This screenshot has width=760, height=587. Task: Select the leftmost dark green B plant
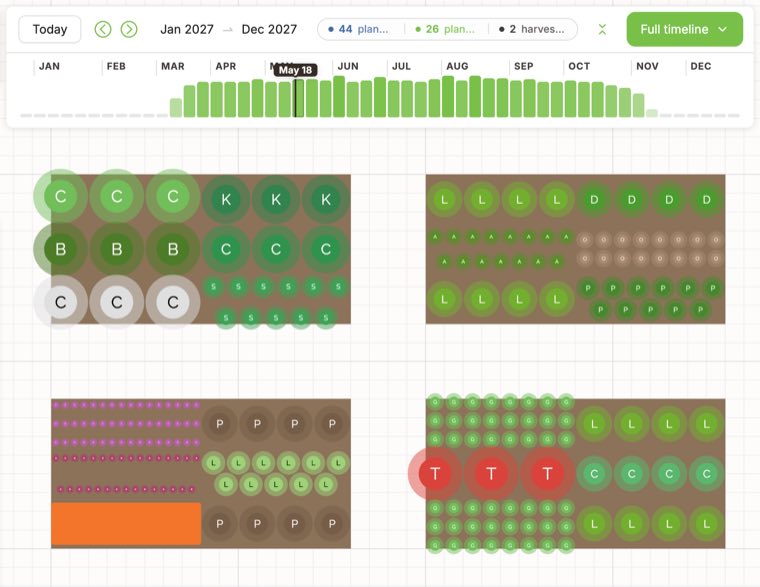tap(61, 249)
